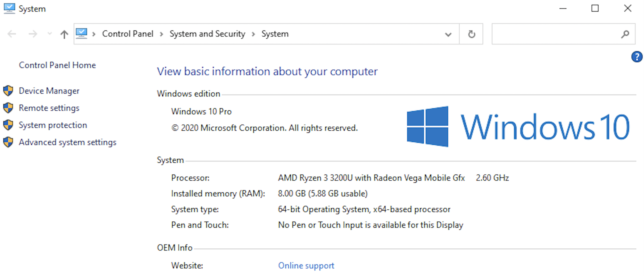The height and width of the screenshot is (276, 644).
Task: Click the View basic information heading
Action: click(x=267, y=72)
